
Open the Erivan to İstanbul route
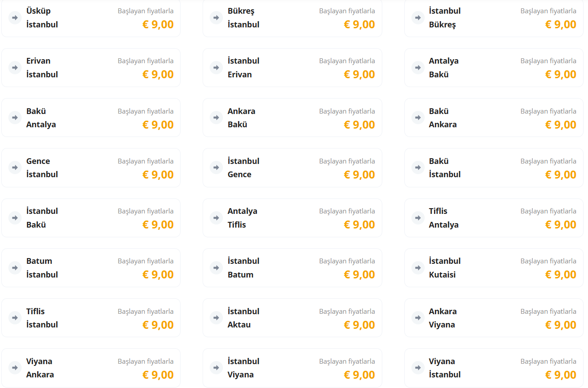pyautogui.click(x=90, y=68)
